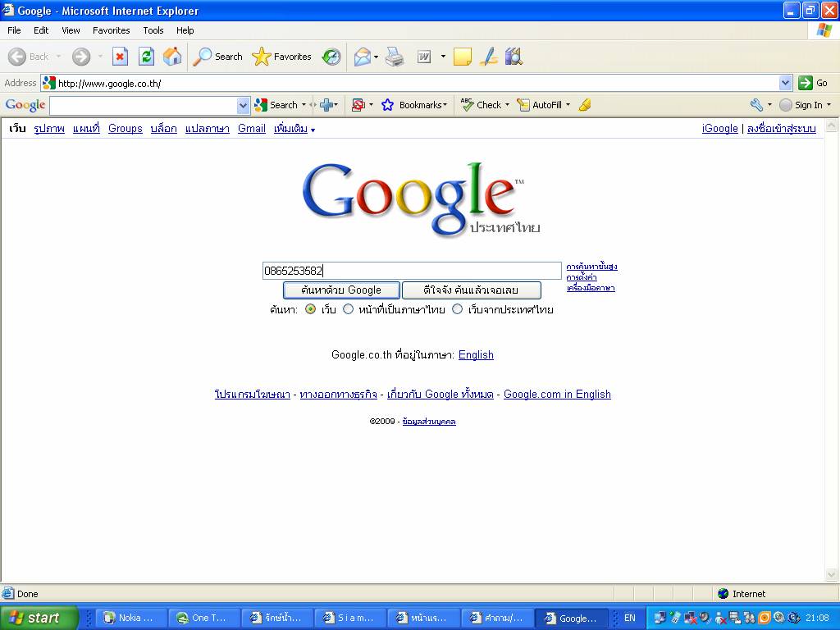Run spell Check in Google Toolbar
The width and height of the screenshot is (840, 630).
point(481,105)
